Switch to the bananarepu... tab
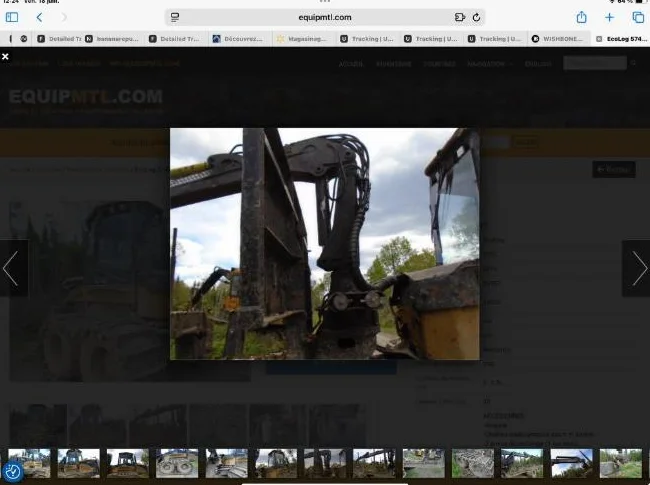This screenshot has width=650, height=485. [x=112, y=39]
